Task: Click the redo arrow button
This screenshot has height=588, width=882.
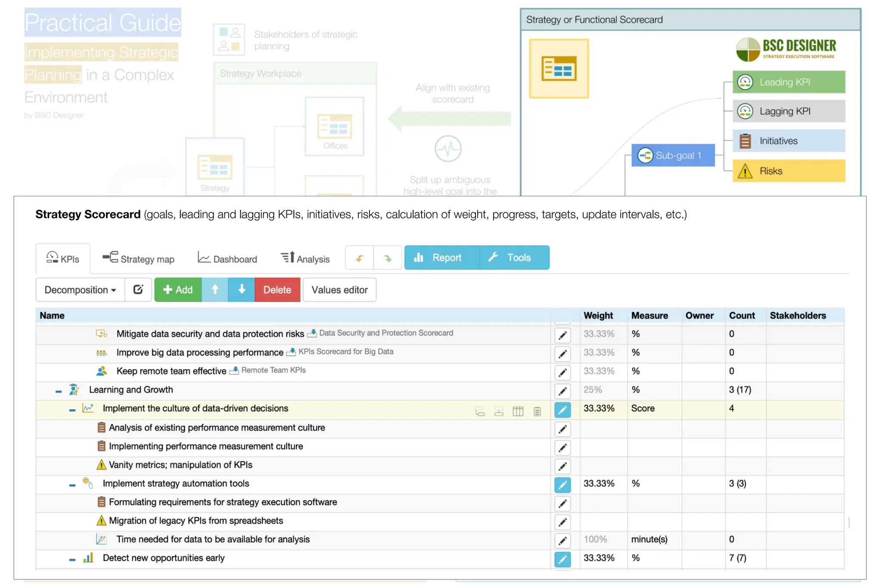Action: (388, 258)
